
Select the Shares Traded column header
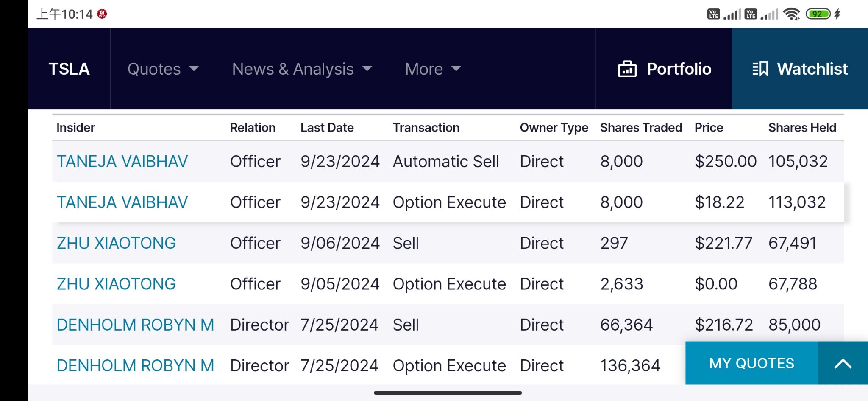641,127
